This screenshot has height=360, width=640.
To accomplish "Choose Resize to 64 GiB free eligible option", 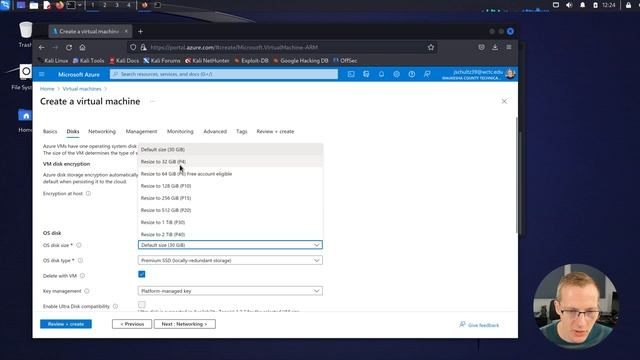I will pos(231,174).
